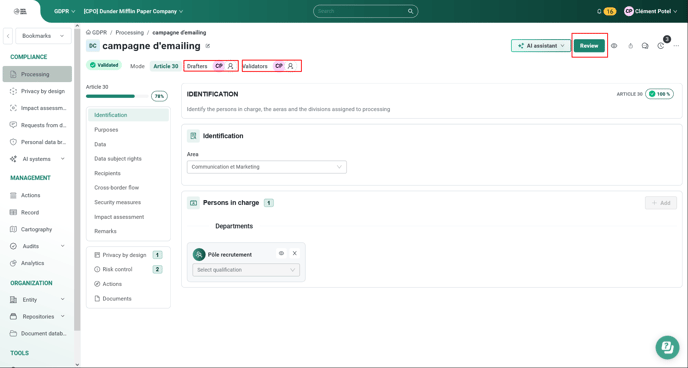Open Requests from data subjects in sidebar
Image resolution: width=688 pixels, height=368 pixels.
37,125
